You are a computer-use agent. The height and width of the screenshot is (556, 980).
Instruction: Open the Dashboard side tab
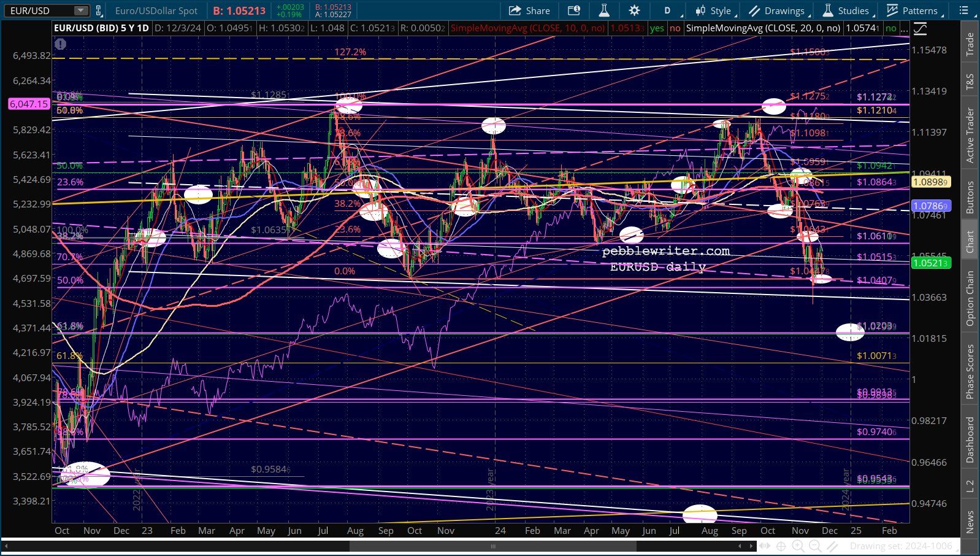[970, 439]
